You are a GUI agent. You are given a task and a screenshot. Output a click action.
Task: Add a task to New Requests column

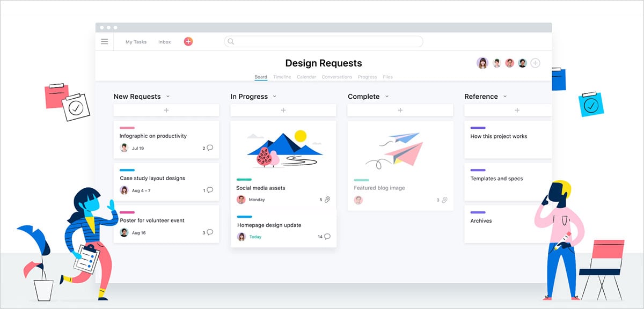(166, 110)
